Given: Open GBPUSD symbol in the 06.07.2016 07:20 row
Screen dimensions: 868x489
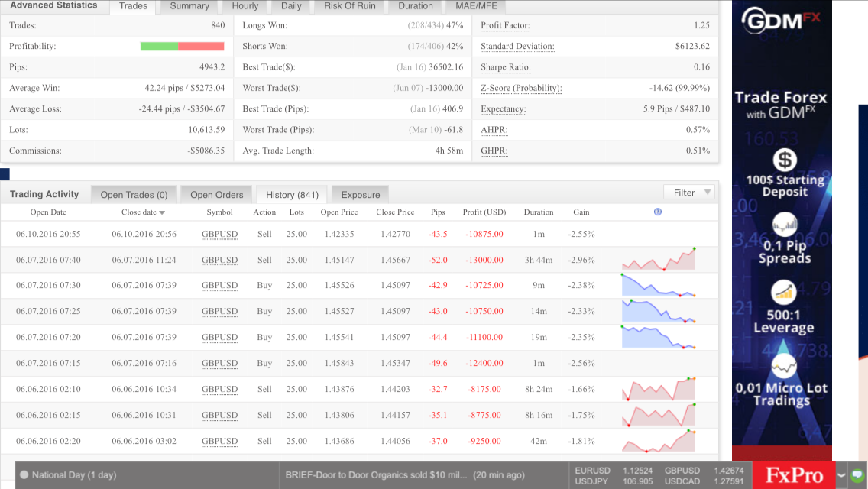Looking at the screenshot, I should [x=219, y=337].
